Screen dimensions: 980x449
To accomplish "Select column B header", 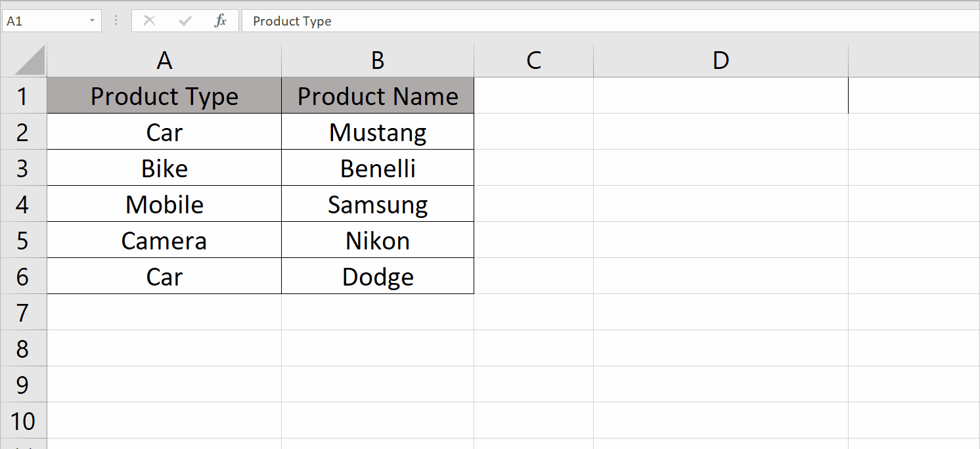I will point(377,60).
